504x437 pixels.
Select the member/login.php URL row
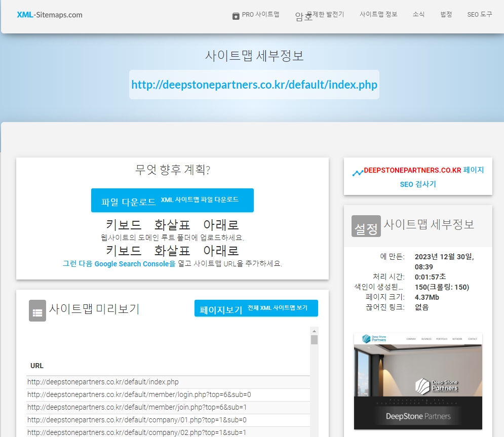[x=139, y=394]
